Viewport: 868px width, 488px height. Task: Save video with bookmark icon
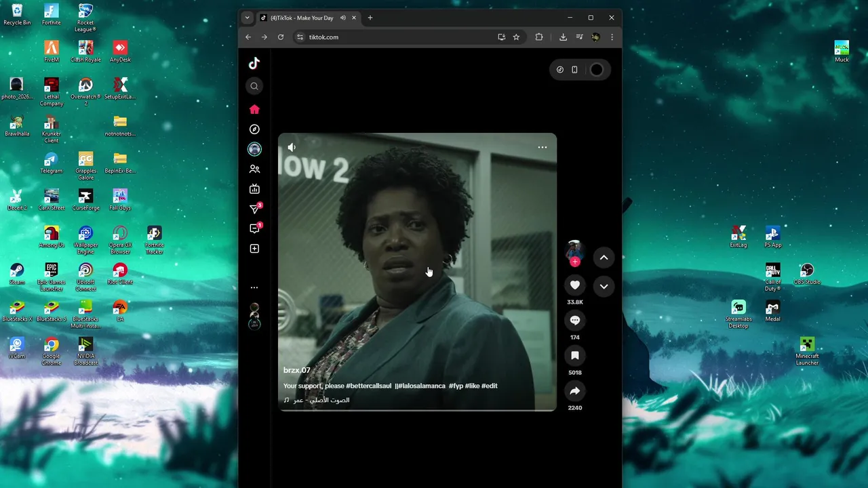[575, 355]
